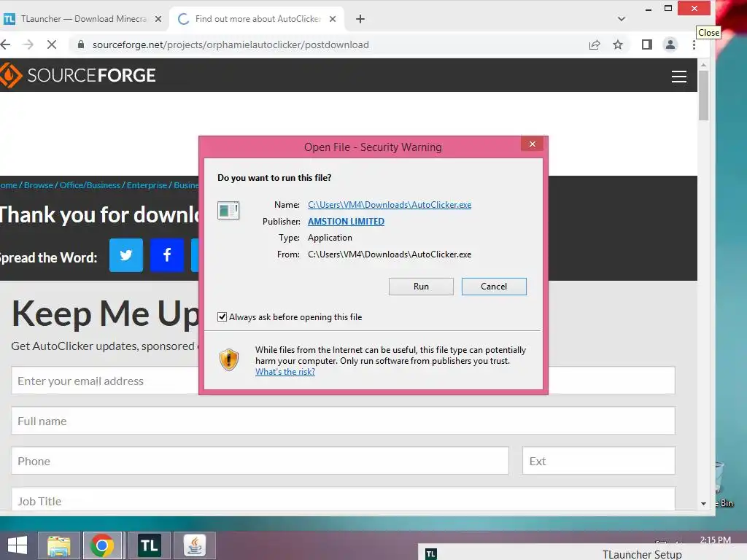747x560 pixels.
Task: Click the taskbar clock showing 2:15 PM
Action: (715, 540)
